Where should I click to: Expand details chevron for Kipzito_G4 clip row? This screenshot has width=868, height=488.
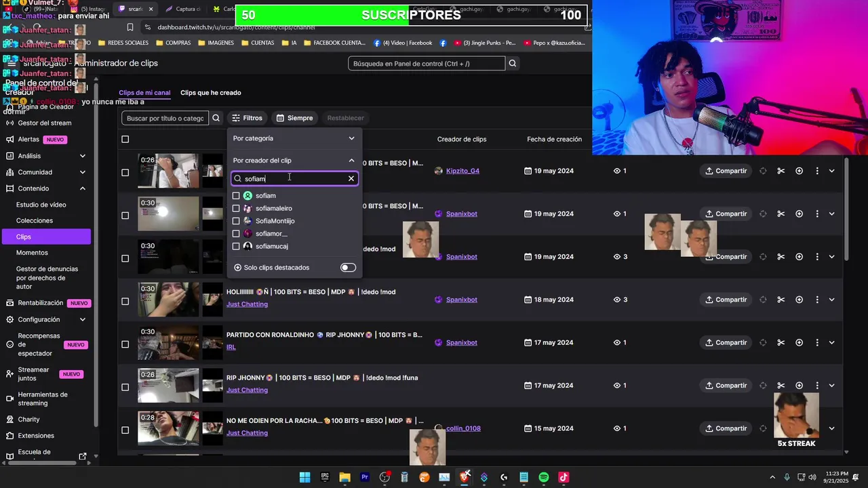831,171
